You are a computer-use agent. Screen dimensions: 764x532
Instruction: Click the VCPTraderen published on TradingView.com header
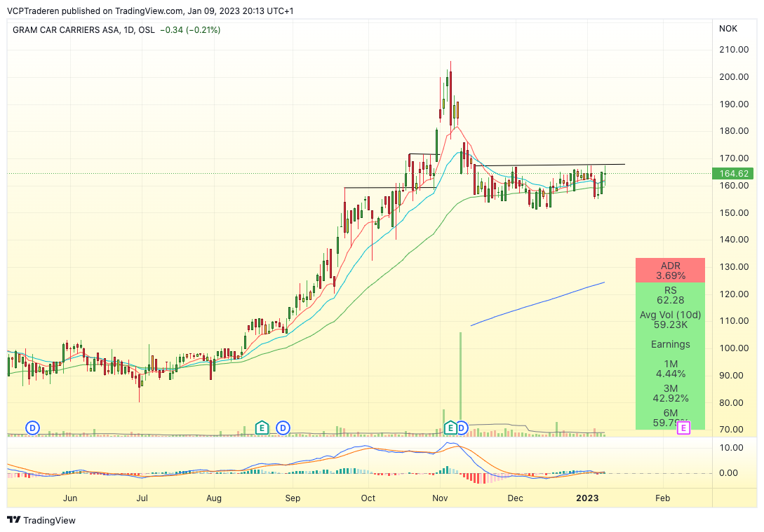click(151, 11)
